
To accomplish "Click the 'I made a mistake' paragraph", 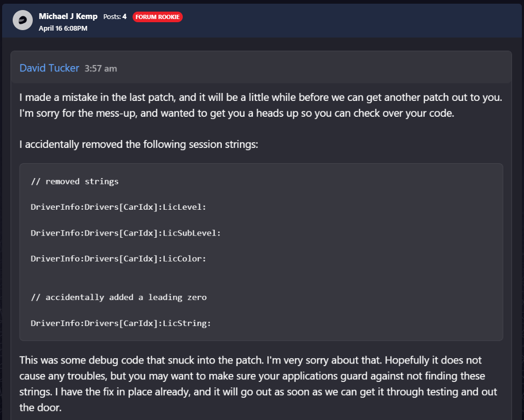I will click(260, 105).
